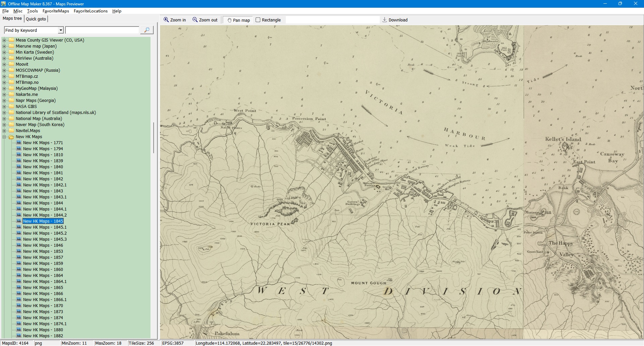The image size is (644, 346).
Task: Expand the Naver Map (South Korea) node
Action: point(4,125)
